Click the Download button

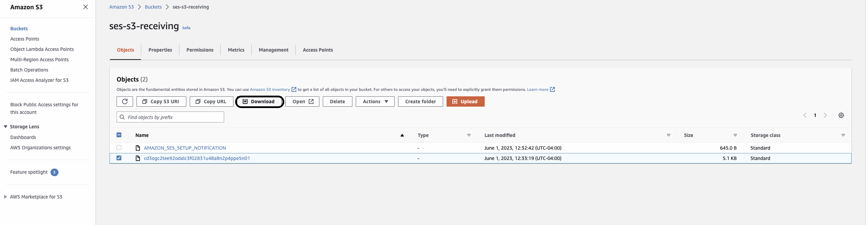(259, 101)
